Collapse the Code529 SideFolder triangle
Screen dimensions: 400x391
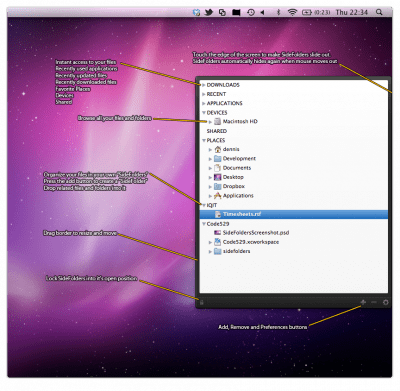203,224
